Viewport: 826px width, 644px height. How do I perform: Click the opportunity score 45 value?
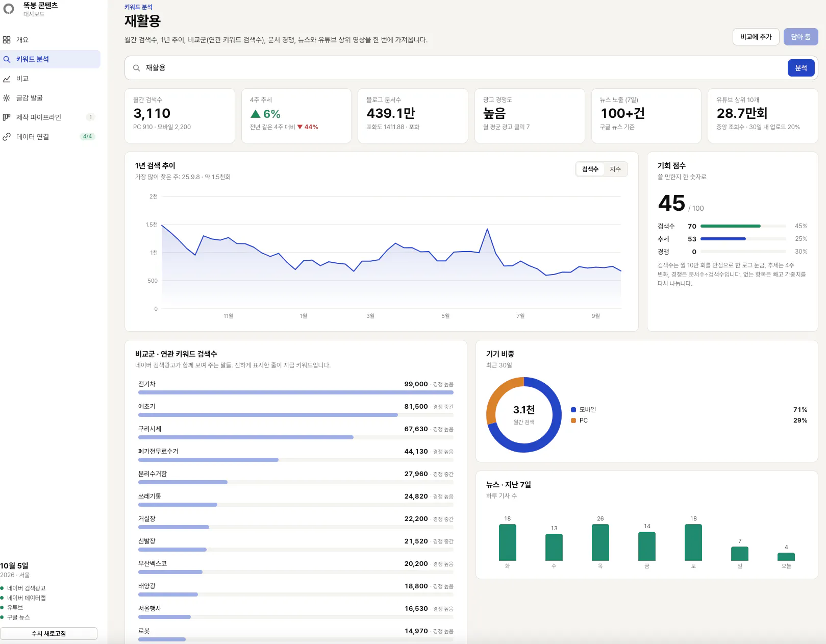[671, 203]
